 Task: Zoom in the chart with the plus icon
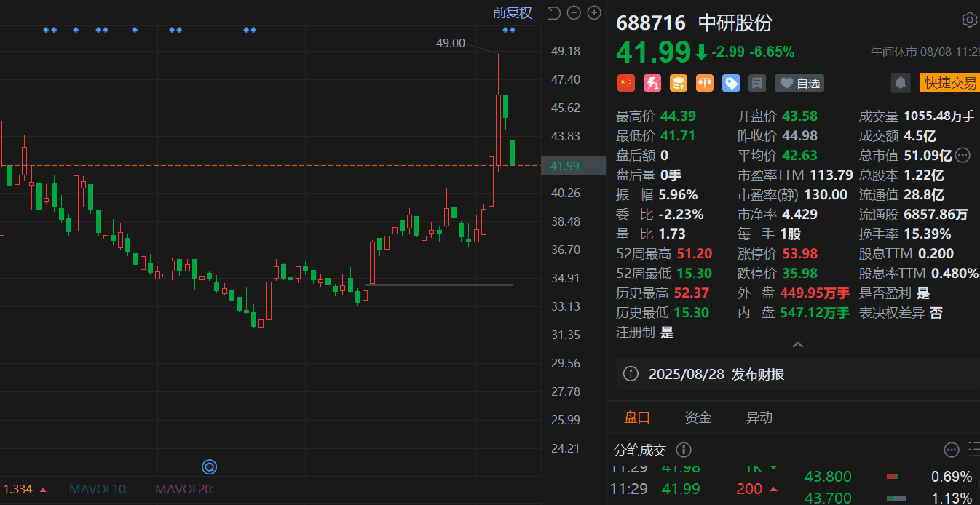click(594, 12)
